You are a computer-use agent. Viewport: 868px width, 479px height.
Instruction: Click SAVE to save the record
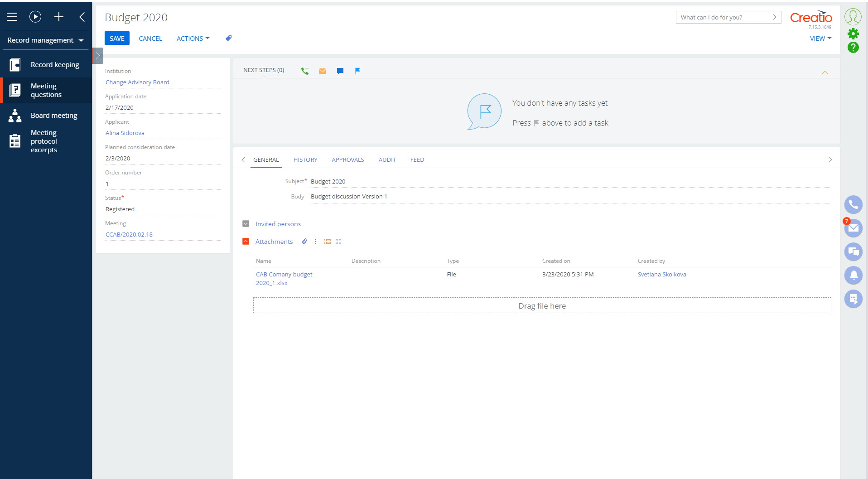116,38
